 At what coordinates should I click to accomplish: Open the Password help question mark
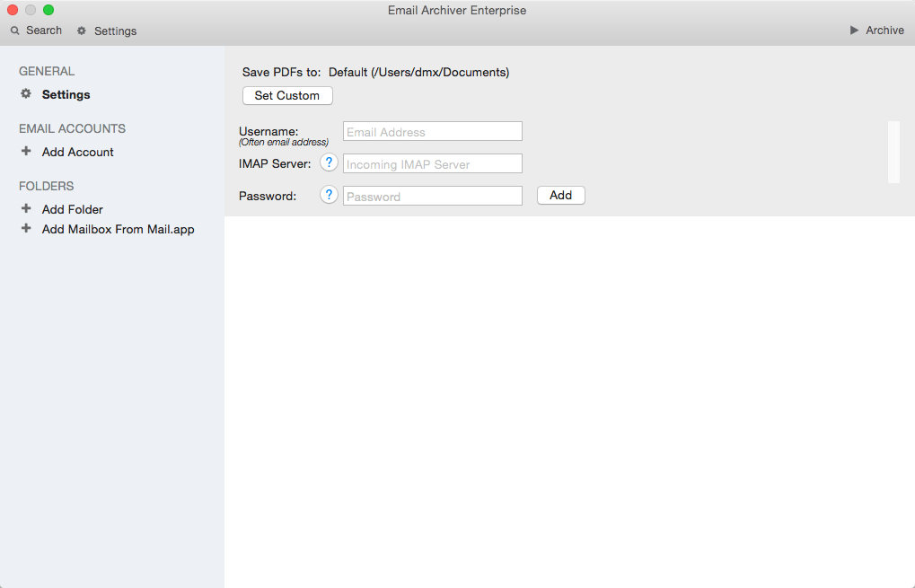coord(330,195)
